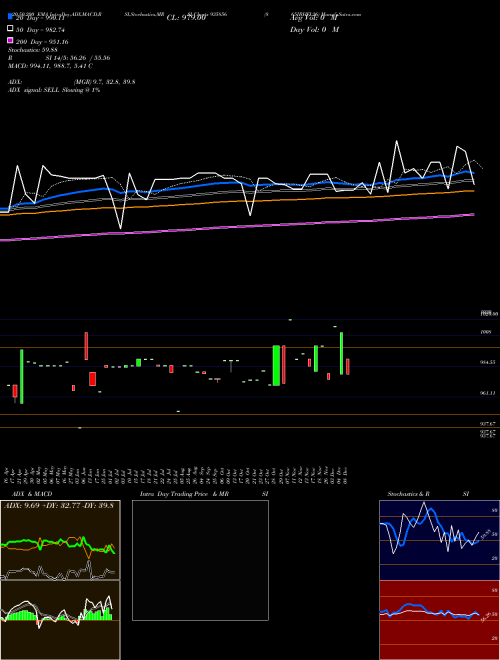Open the ADX green line chart panel
This screenshot has width=500, height=660.
[x=60, y=540]
